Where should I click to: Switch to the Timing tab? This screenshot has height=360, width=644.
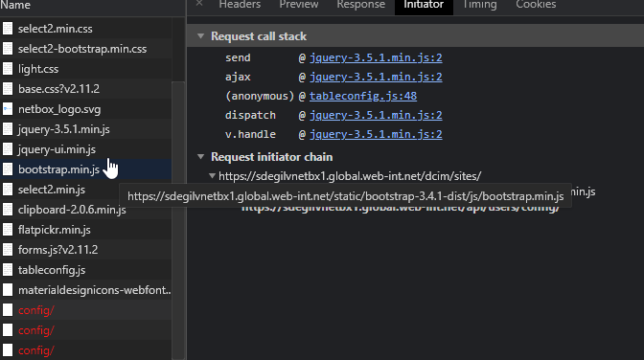click(x=480, y=5)
